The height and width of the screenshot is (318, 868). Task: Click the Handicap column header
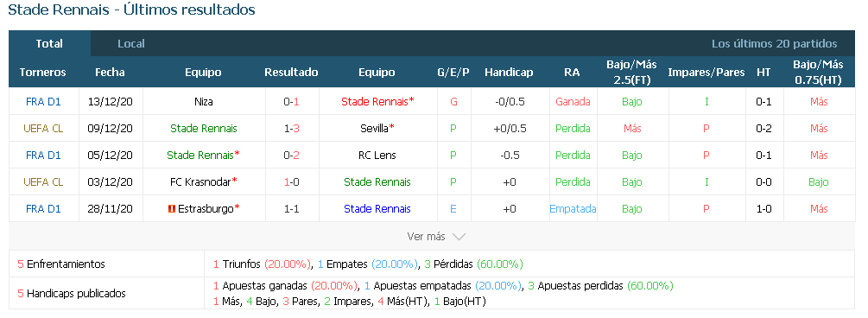pyautogui.click(x=509, y=72)
